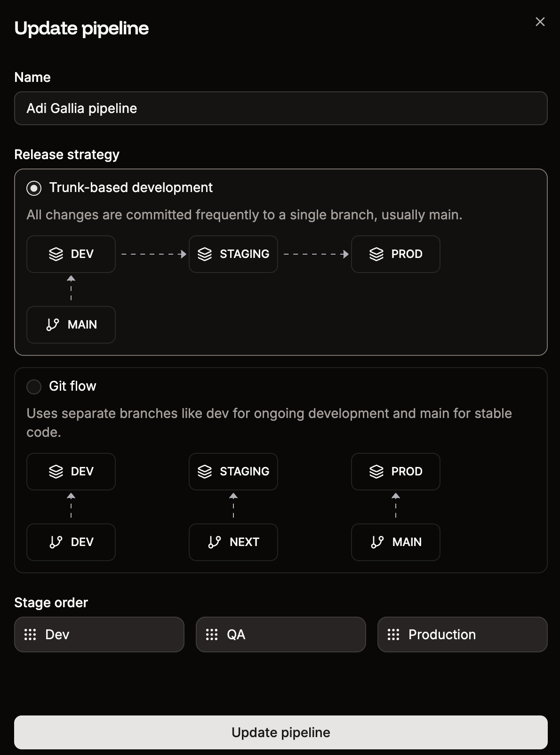Click the Release strategy heading
The image size is (560, 755).
(67, 154)
